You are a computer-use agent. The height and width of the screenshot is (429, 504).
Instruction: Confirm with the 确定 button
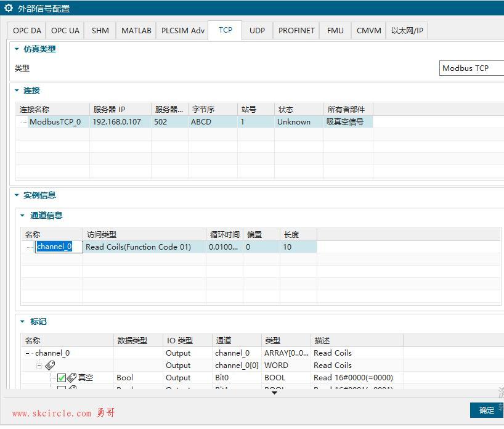click(x=487, y=411)
